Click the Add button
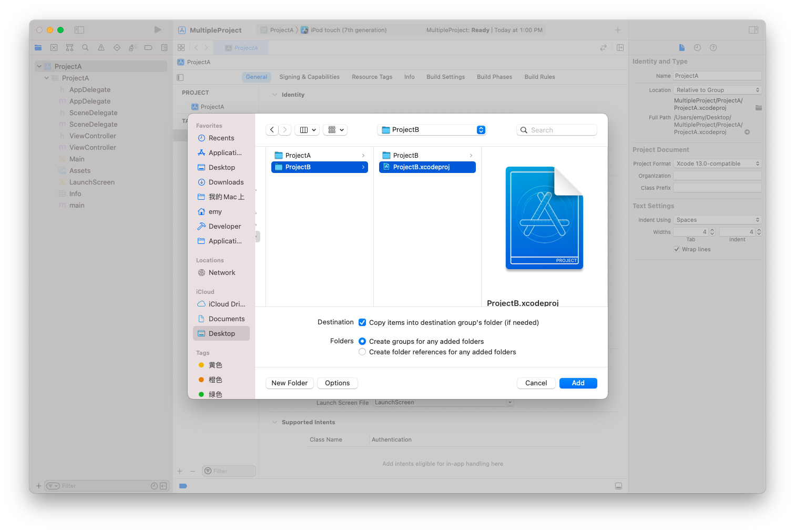Screen dimensions: 795x532 578,383
